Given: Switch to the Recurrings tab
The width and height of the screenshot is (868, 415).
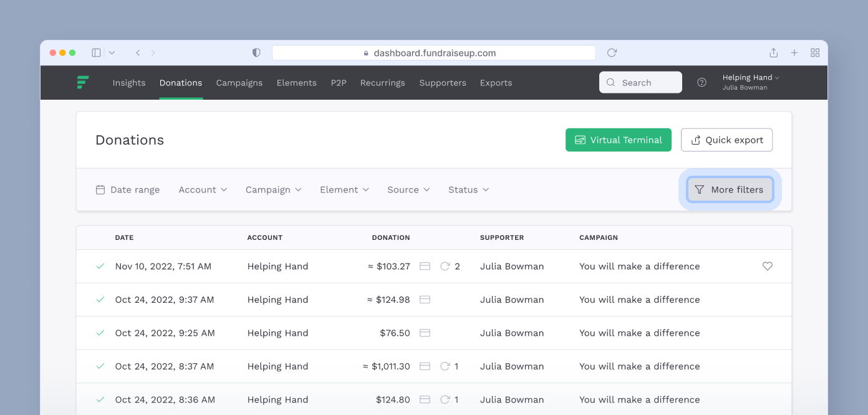Looking at the screenshot, I should click(383, 82).
